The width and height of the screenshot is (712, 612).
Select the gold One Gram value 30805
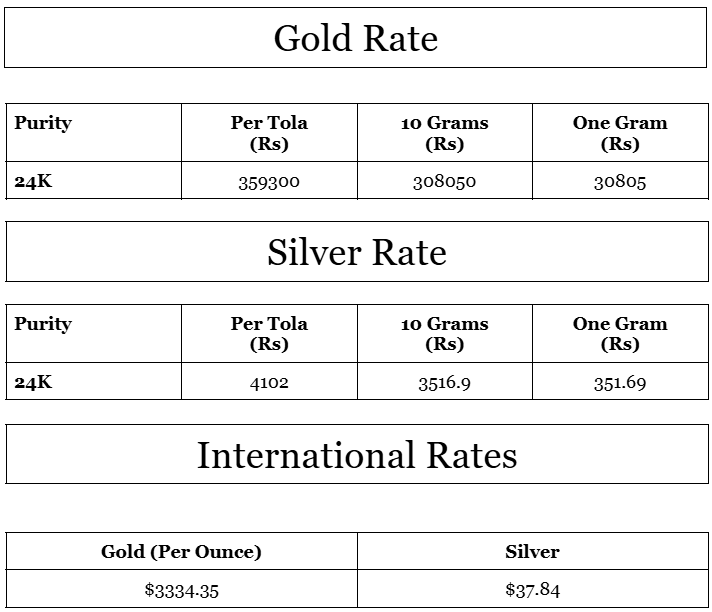620,183
